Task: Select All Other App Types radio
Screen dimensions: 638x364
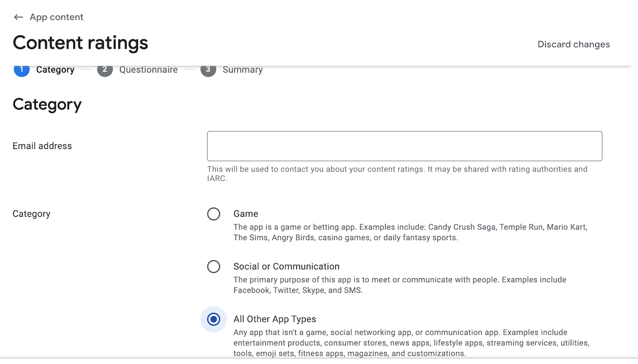Action: pyautogui.click(x=213, y=319)
